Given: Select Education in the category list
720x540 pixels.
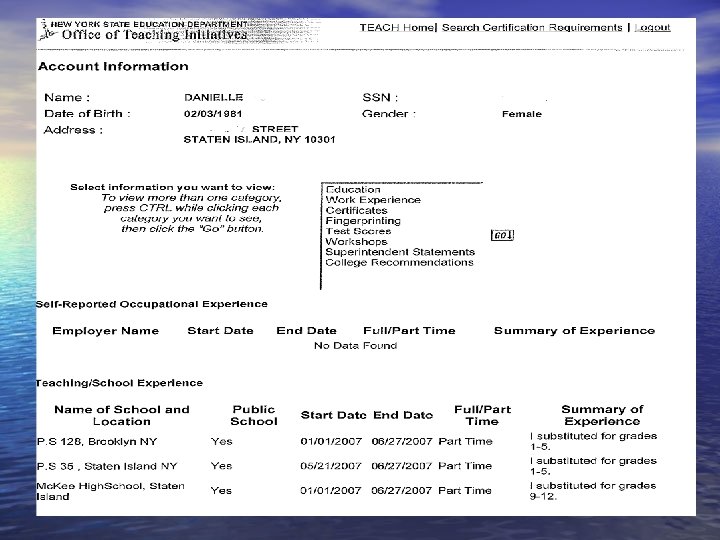Looking at the screenshot, I should point(353,189).
